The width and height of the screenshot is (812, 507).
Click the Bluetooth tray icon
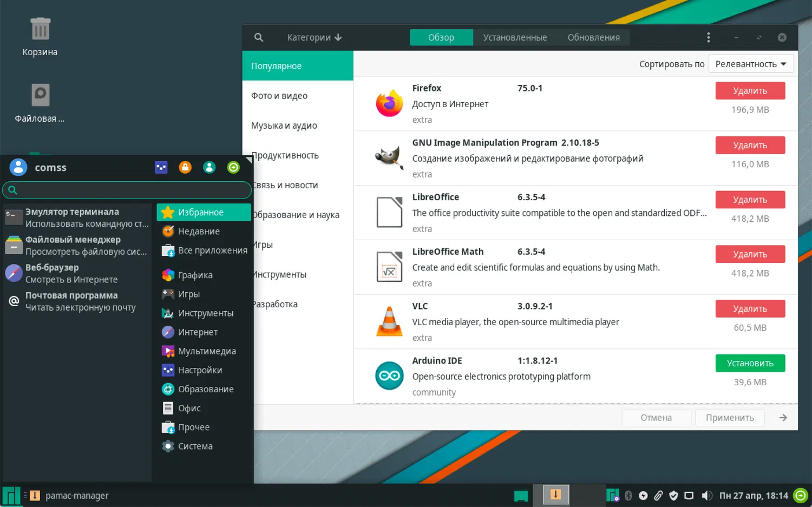tap(628, 496)
